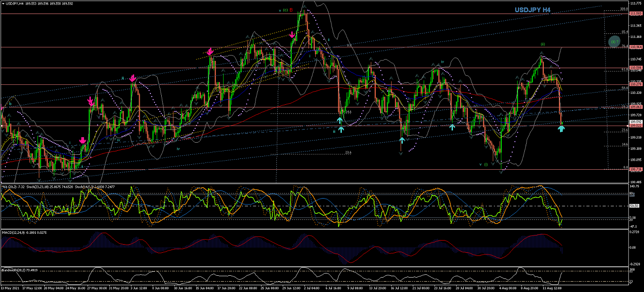The image size is (644, 292).
Task: Click the 108.716 bottom price level tag
Action: [x=636, y=169]
